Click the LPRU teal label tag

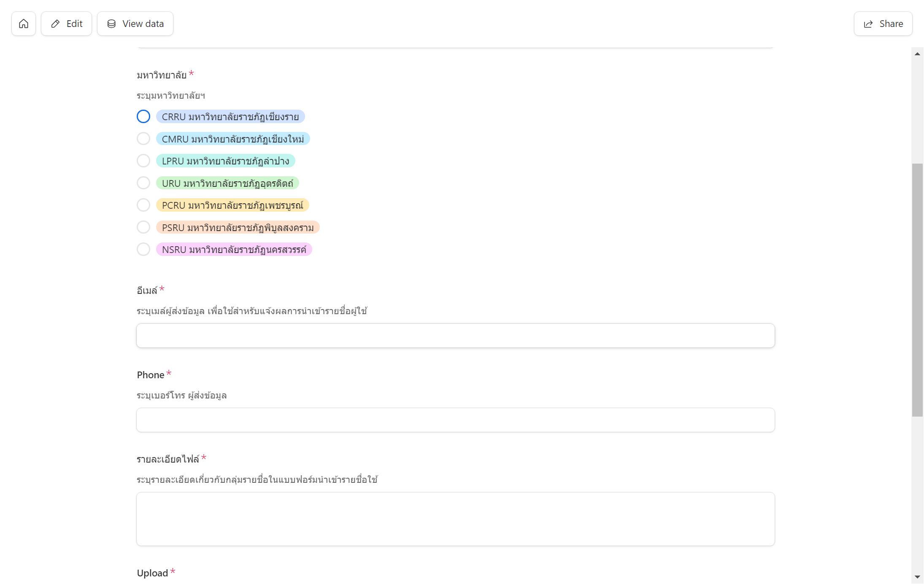(225, 161)
